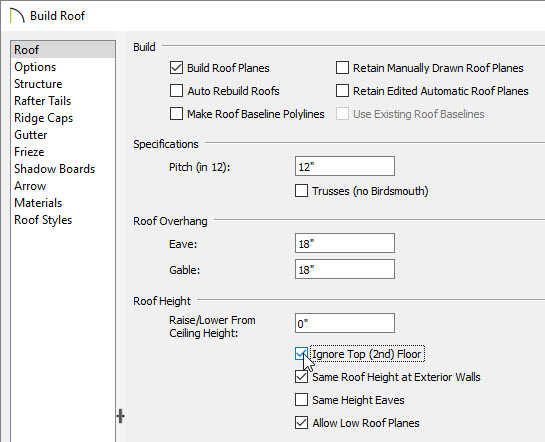Toggle Make Roof Baseline Polylines
The image size is (545, 442).
pos(177,114)
